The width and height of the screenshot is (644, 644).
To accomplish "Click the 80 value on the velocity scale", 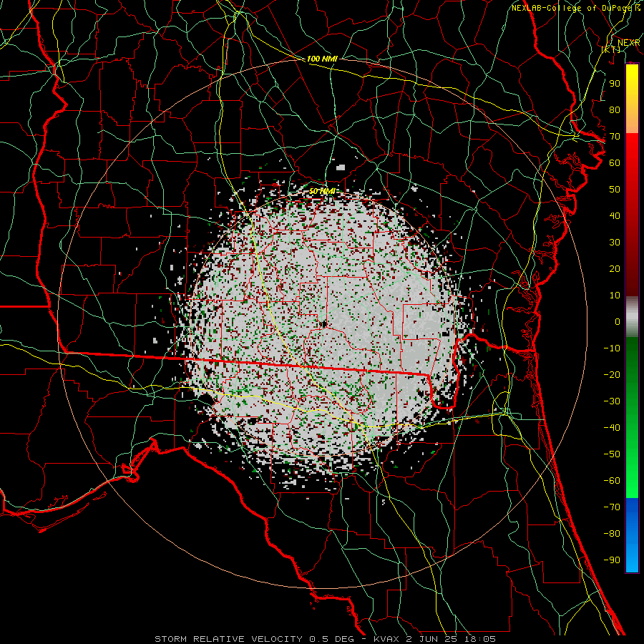I will tap(615, 110).
